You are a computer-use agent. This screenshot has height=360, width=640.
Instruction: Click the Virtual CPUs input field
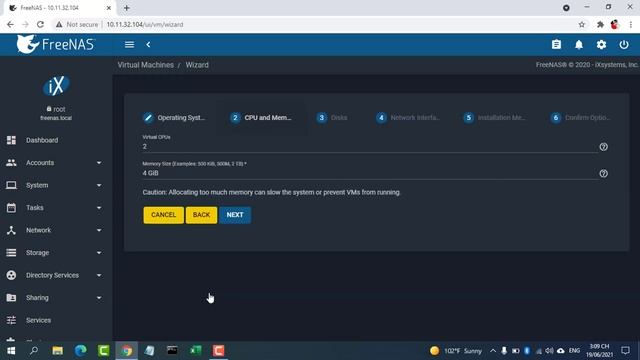tap(369, 147)
